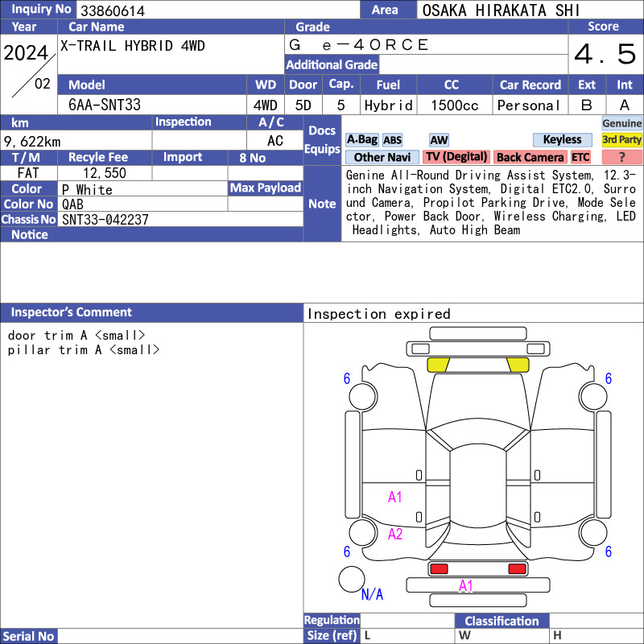Viewport: 644px width, 644px height.
Task: Click the door value 5D
Action: tap(303, 105)
